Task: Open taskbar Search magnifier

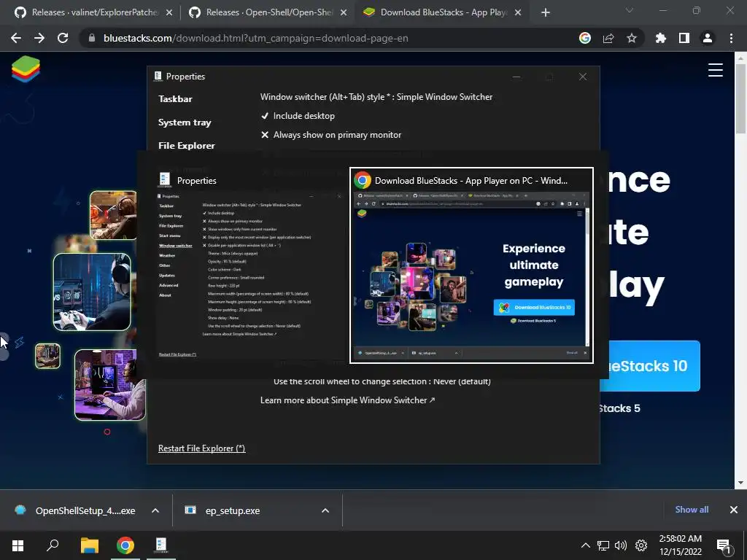Action: click(x=53, y=545)
